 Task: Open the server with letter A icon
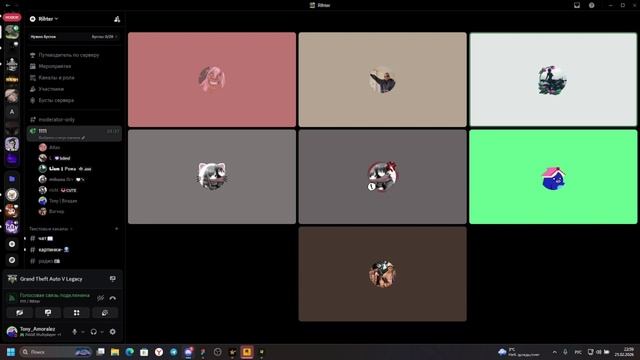pos(12,111)
